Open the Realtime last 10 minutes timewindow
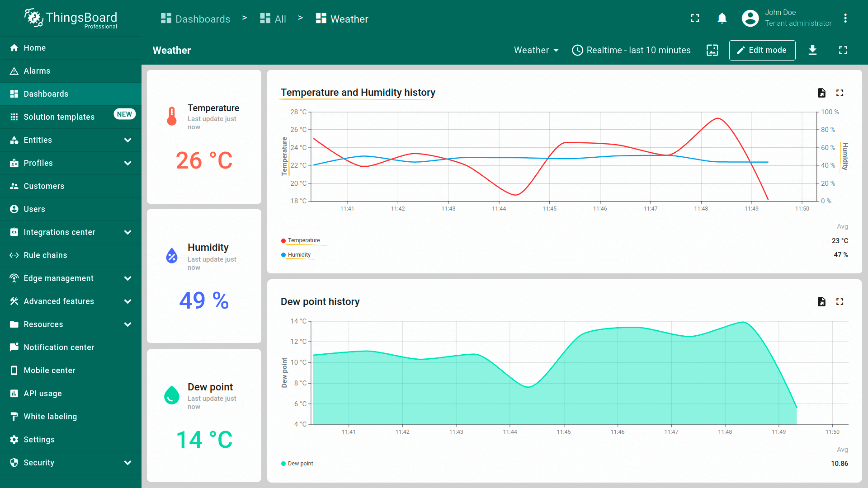Screen dimensions: 868x488 [x=631, y=50]
